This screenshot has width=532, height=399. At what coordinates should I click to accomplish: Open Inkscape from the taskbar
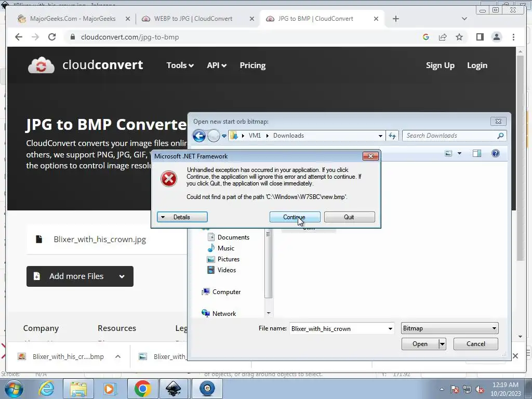pyautogui.click(x=174, y=389)
